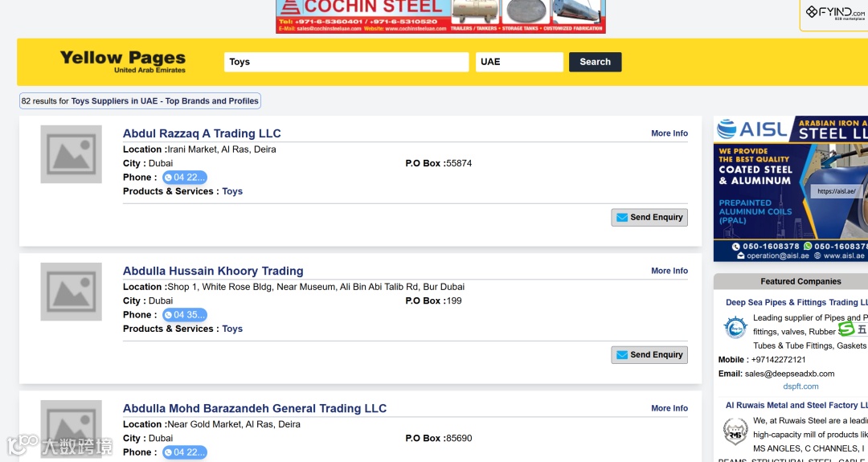
Task: Click placeholder image of Abdulla Mohd Barazandeh
Action: [x=71, y=429]
